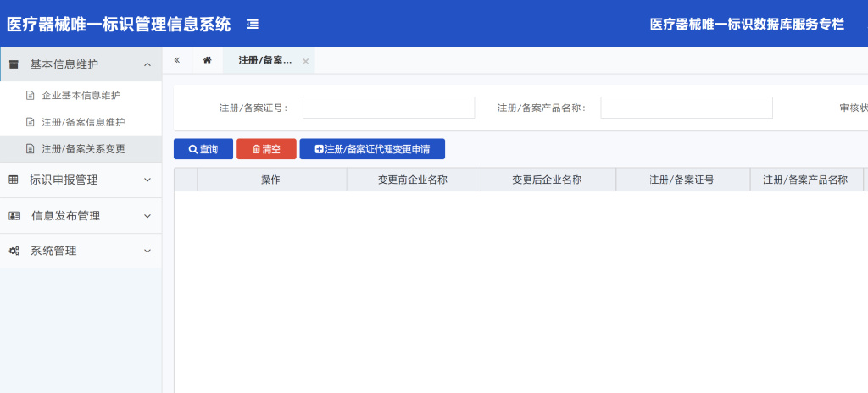Viewport: 868px width, 393px height.
Task: Focus the 注册/备案证号 input field
Action: (388, 108)
